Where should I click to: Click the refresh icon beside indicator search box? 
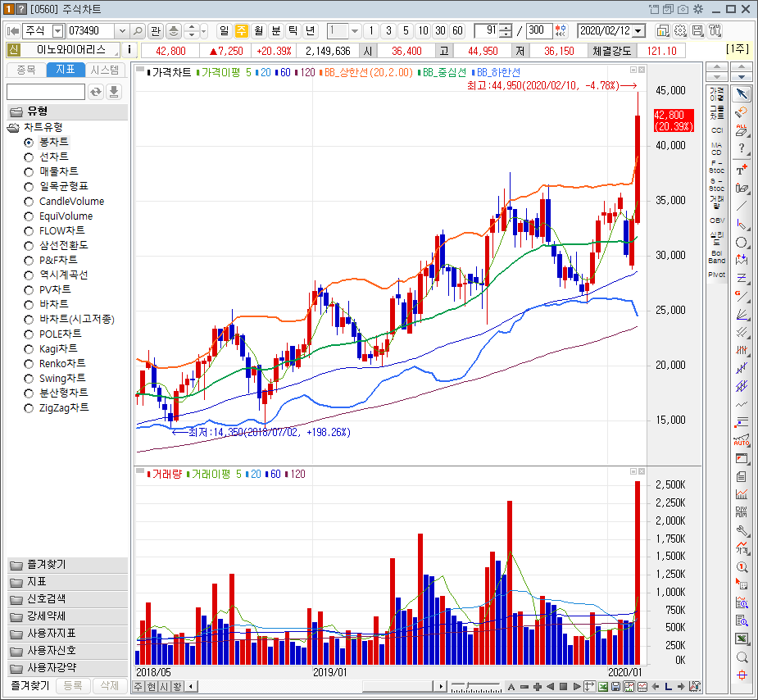[x=96, y=91]
